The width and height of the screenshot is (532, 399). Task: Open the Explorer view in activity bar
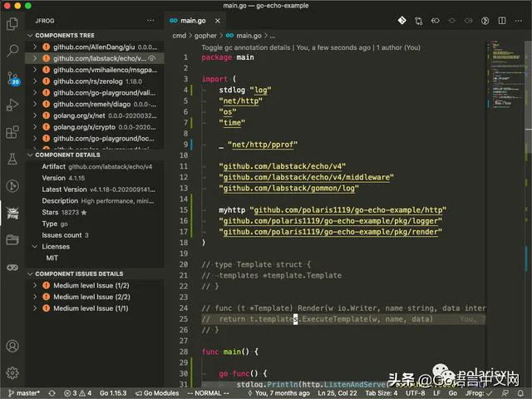(x=12, y=24)
